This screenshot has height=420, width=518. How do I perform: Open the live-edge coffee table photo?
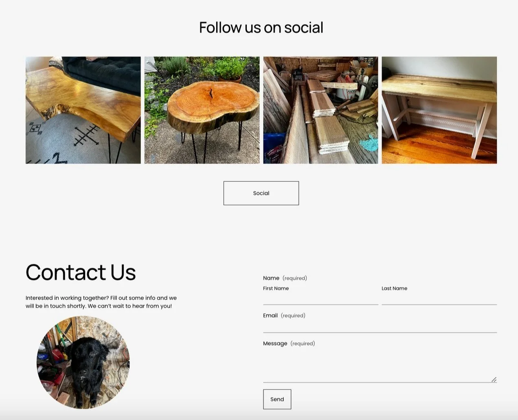[x=83, y=110]
